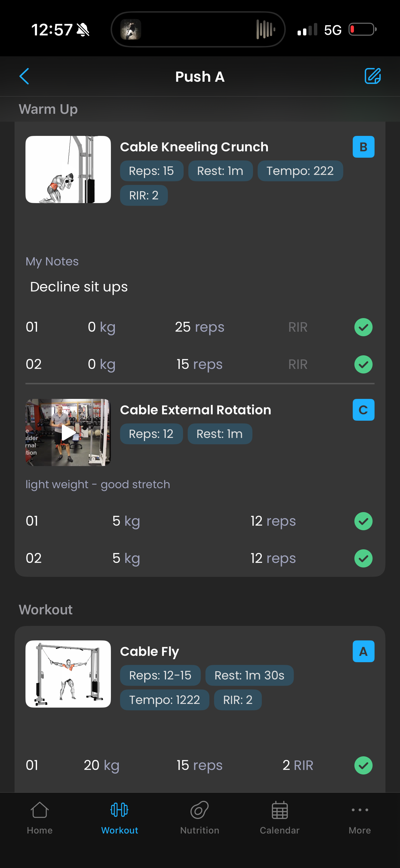The image size is (400, 868).
Task: Tap the blue C superset badge
Action: [x=363, y=410]
